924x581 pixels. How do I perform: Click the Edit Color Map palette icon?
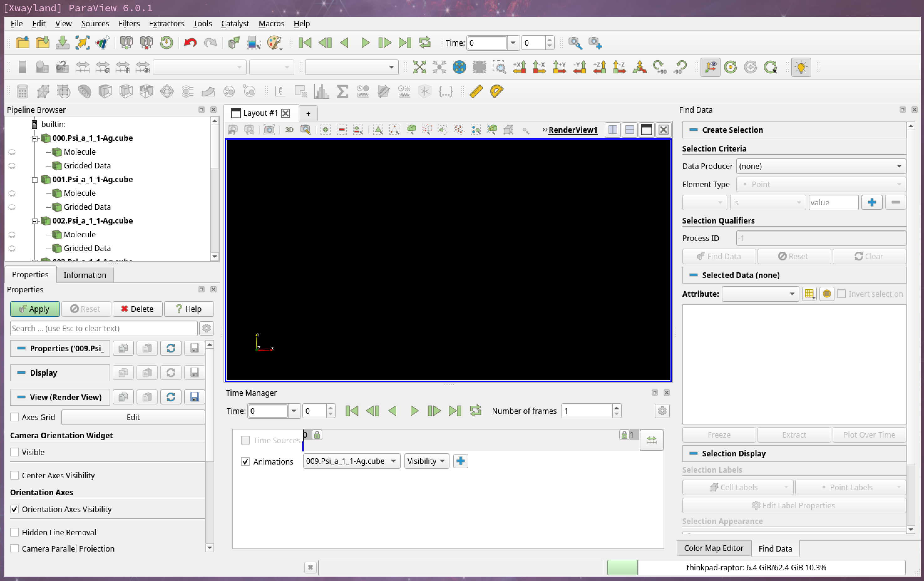275,43
